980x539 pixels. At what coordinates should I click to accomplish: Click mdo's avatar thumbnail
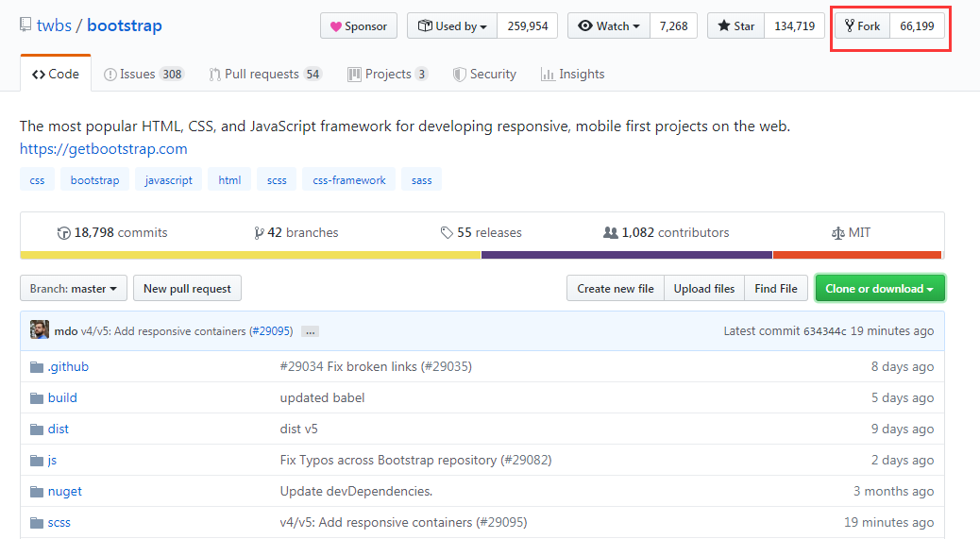(40, 329)
